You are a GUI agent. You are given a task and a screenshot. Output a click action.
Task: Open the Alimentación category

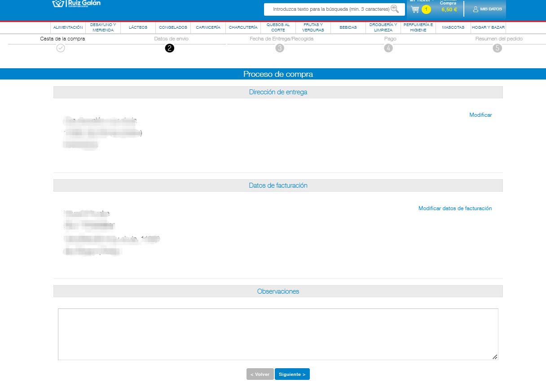click(68, 27)
